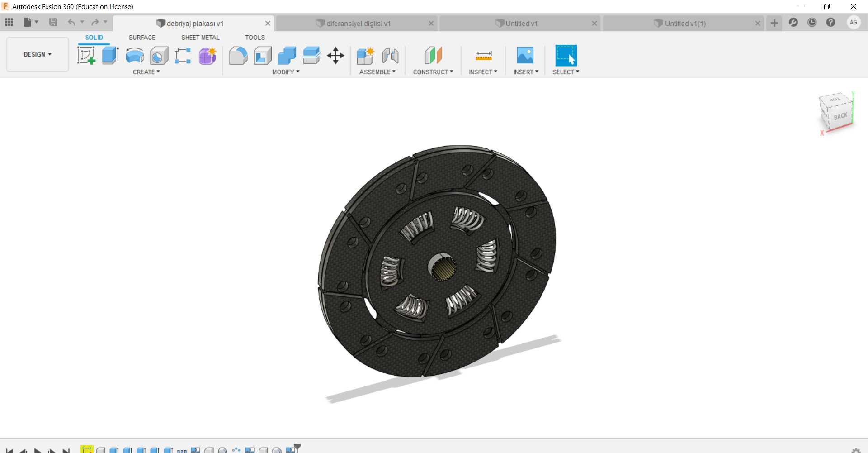Expand the ASSEMBLE dropdown menu
Image resolution: width=868 pixels, height=453 pixels.
377,72
